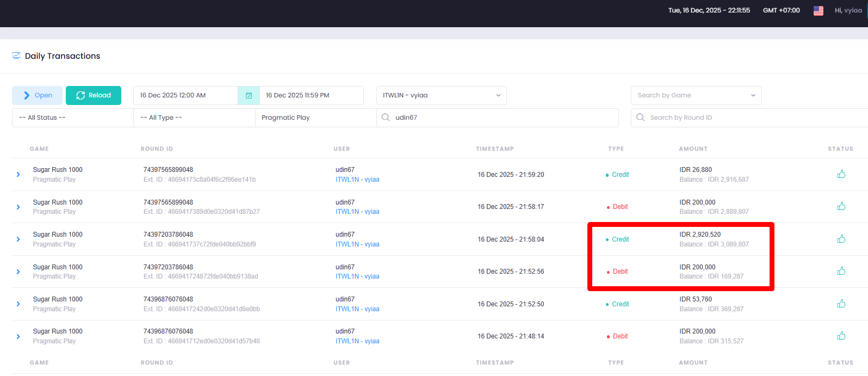Click the username search field containing udin67

pyautogui.click(x=498, y=118)
